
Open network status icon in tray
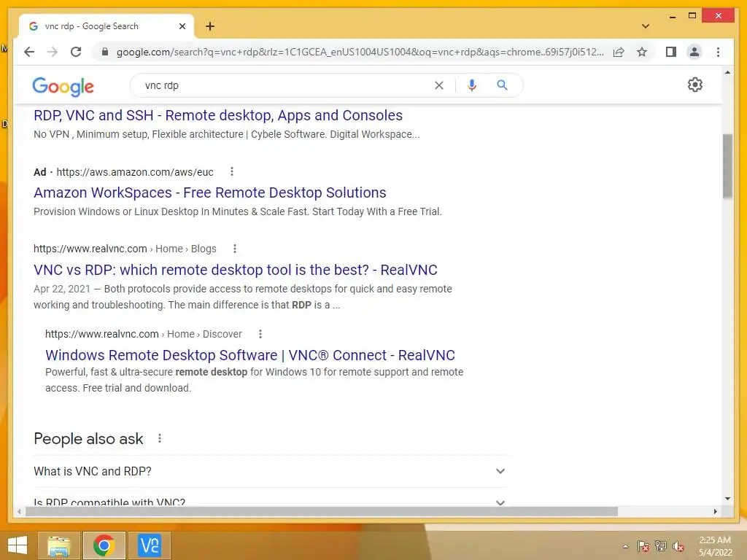point(661,546)
